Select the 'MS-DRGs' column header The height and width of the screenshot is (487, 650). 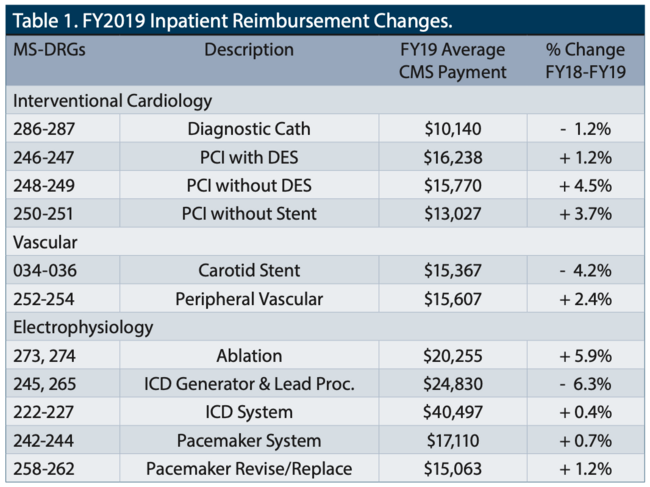[50, 49]
